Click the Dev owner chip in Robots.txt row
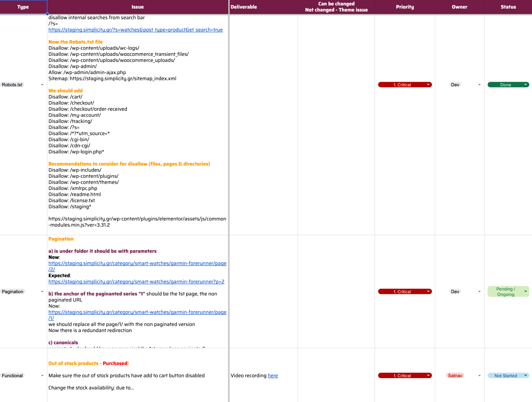Viewport: 532px width, 402px height. (455, 85)
